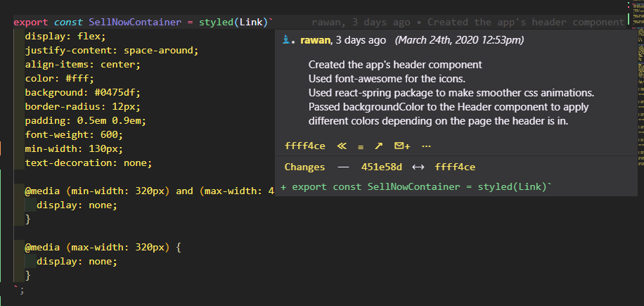Image resolution: width=644 pixels, height=306 pixels.
Task: Open changes with previous revision double-chevron icon
Action: (x=342, y=146)
